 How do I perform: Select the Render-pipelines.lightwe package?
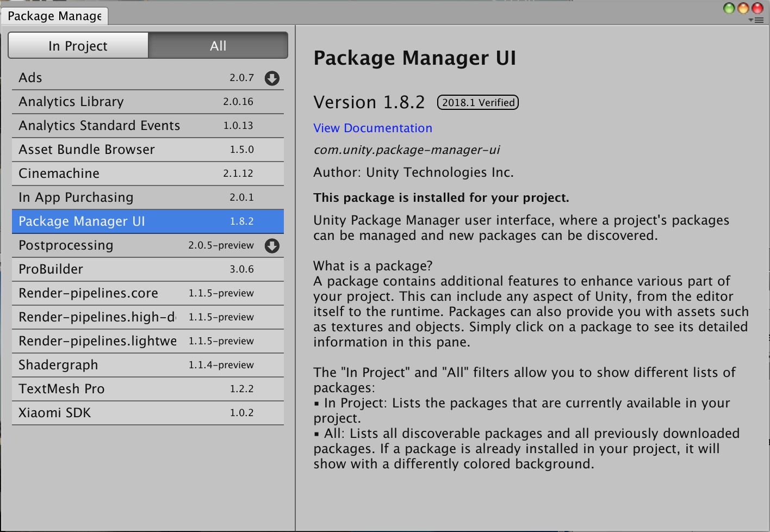(x=148, y=341)
